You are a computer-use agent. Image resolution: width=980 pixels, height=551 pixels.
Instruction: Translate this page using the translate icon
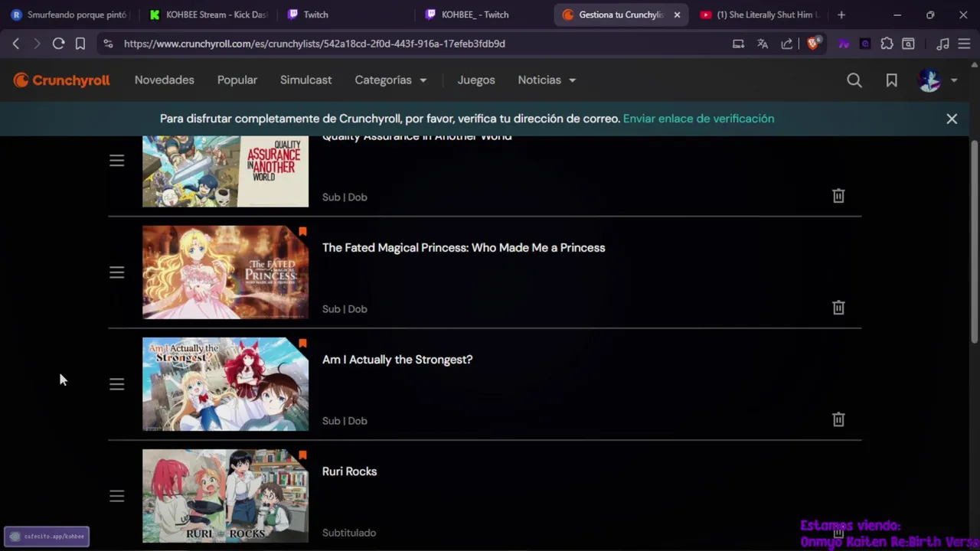click(763, 44)
